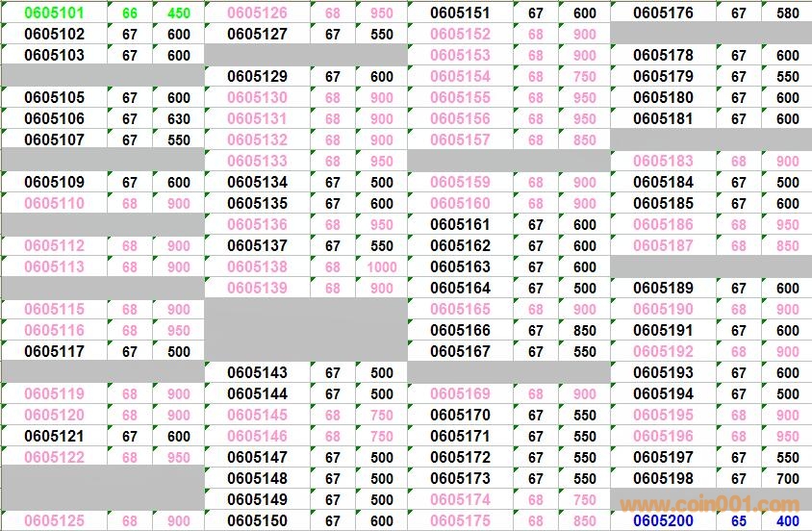Select the pink cell 0605126

[x=257, y=13]
